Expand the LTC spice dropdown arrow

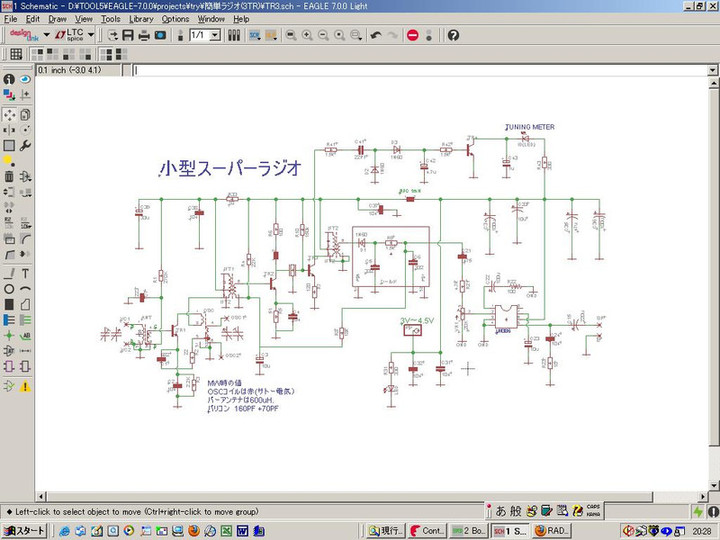click(91, 35)
